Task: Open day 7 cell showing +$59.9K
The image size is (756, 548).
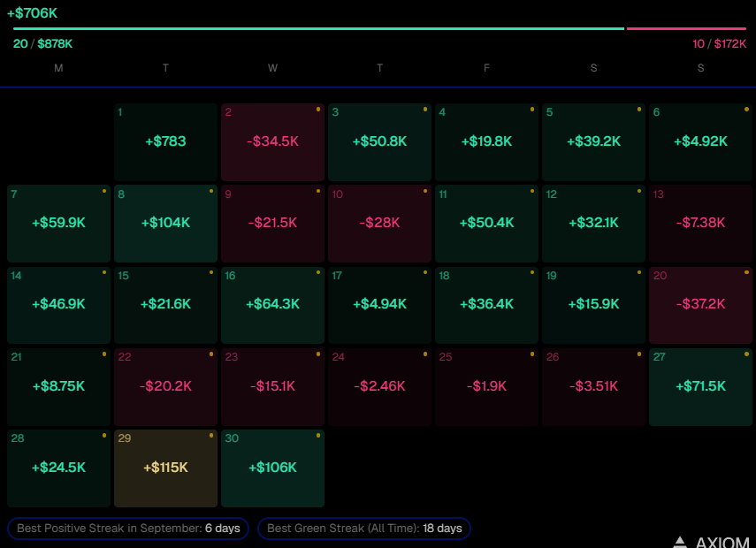Action: [x=59, y=224]
